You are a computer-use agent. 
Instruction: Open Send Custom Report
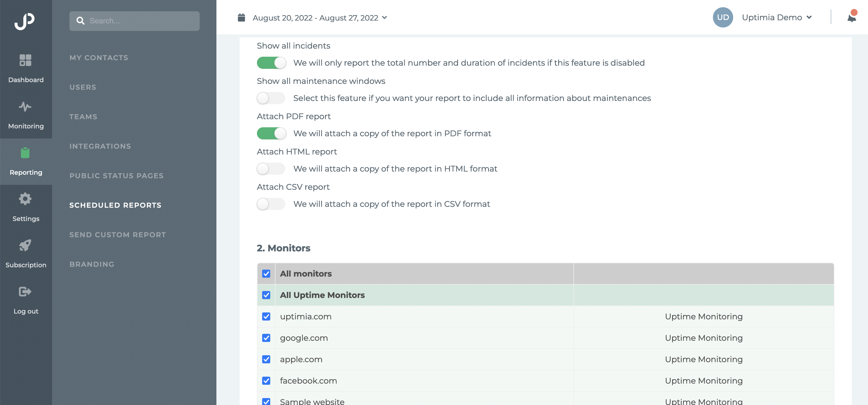click(117, 235)
